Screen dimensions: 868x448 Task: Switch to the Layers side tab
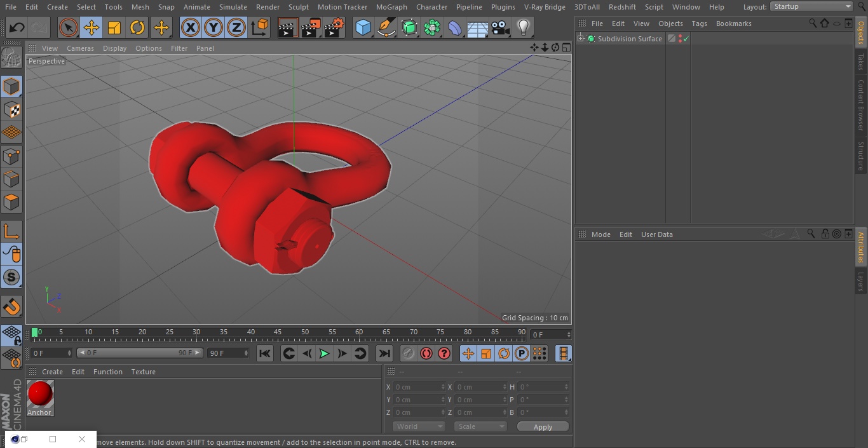click(861, 281)
